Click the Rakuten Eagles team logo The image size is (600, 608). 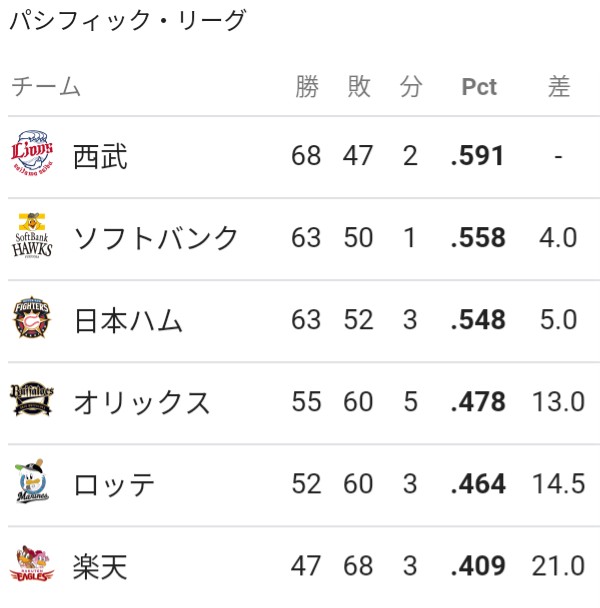point(32,563)
